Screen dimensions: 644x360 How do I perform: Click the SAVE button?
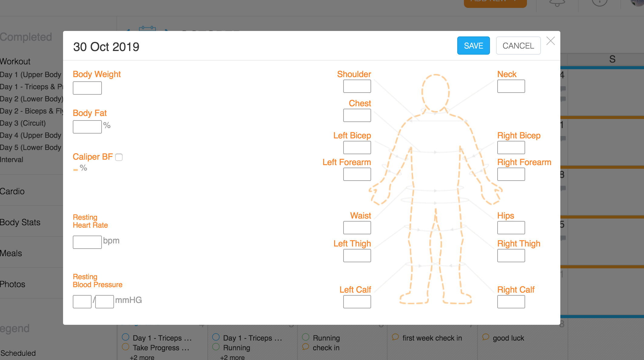(473, 46)
